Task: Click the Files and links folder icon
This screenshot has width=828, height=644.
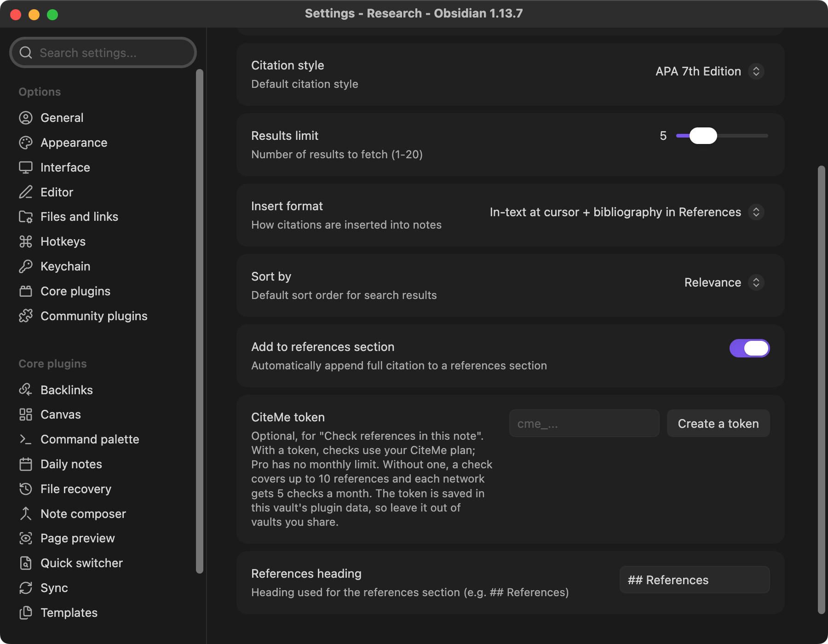Action: pyautogui.click(x=26, y=217)
